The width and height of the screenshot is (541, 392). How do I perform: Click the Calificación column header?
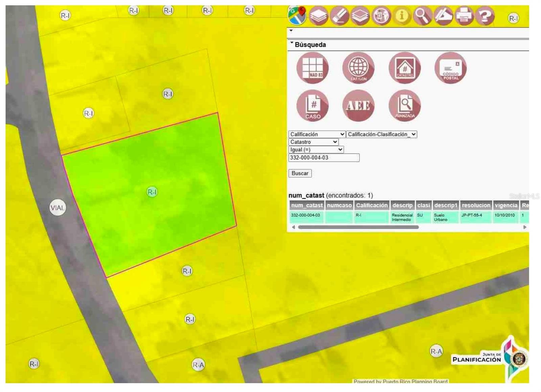pos(371,205)
